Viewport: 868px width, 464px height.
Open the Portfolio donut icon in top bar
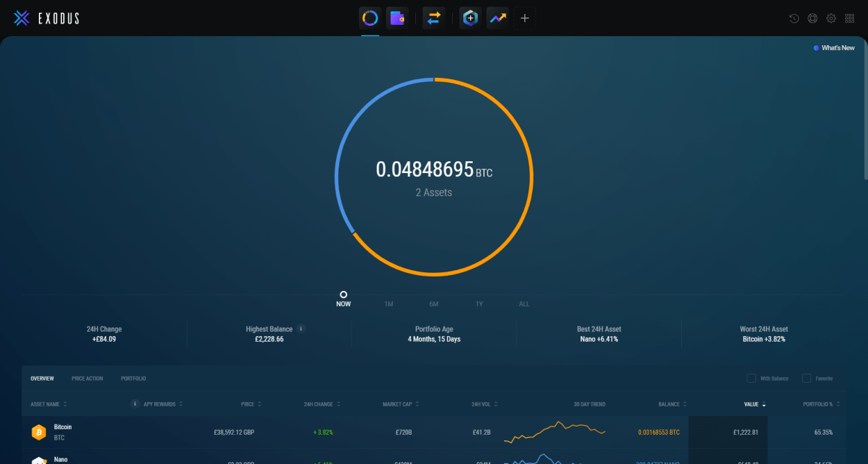click(370, 18)
